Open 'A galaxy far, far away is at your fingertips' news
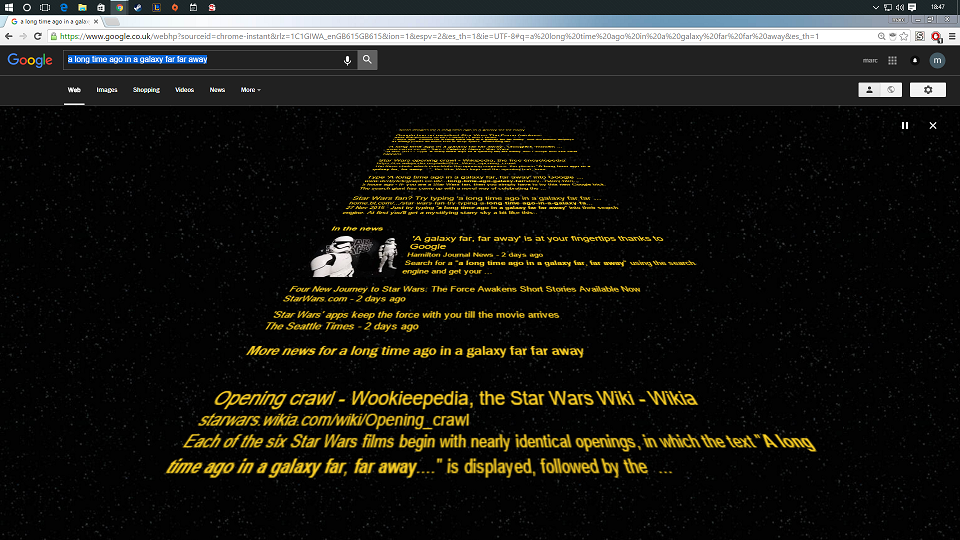960x540 pixels. click(x=536, y=242)
